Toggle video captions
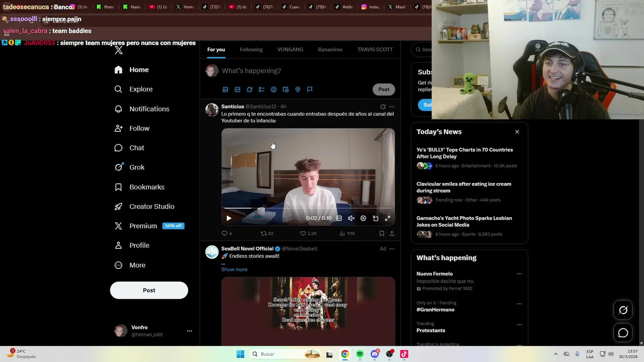The image size is (644, 362). [x=339, y=218]
